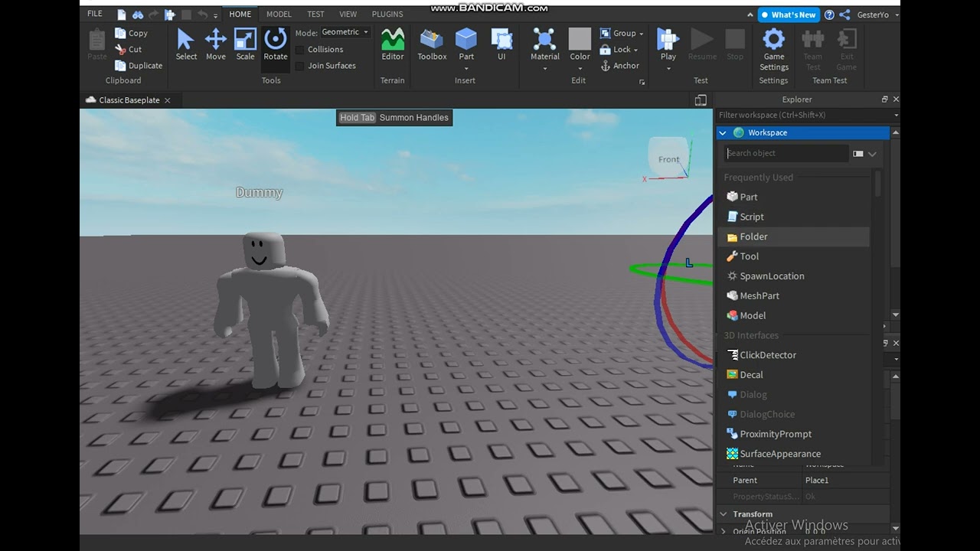Open the help question mark icon
This screenshot has height=551, width=980.
coord(829,15)
